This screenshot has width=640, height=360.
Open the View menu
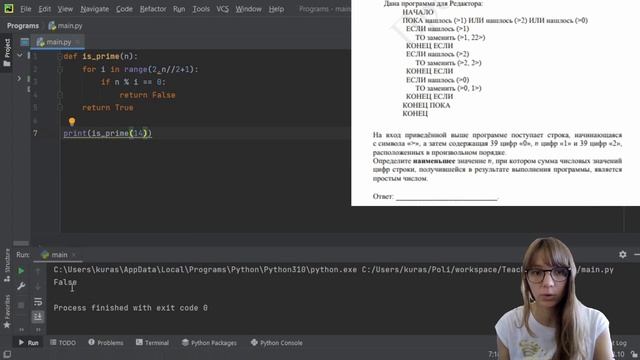coord(65,9)
